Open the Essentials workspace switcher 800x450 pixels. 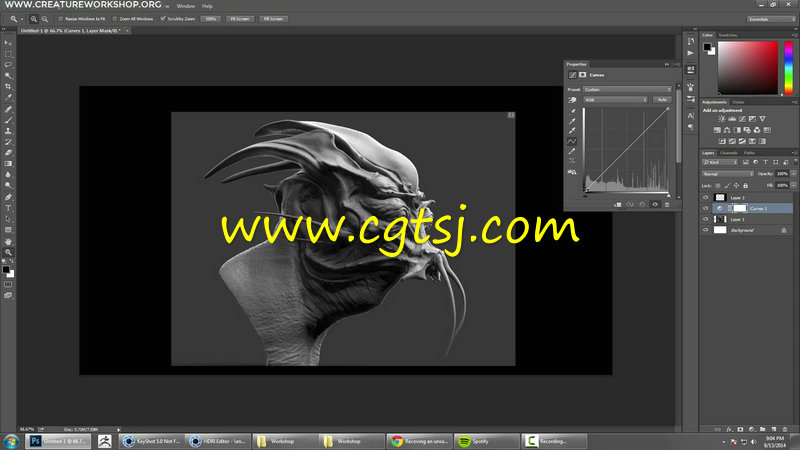tap(771, 19)
